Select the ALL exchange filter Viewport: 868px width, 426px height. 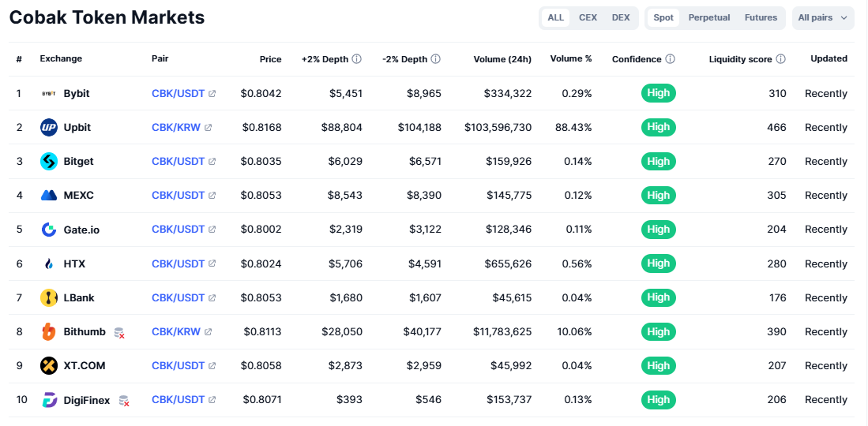[x=555, y=17]
